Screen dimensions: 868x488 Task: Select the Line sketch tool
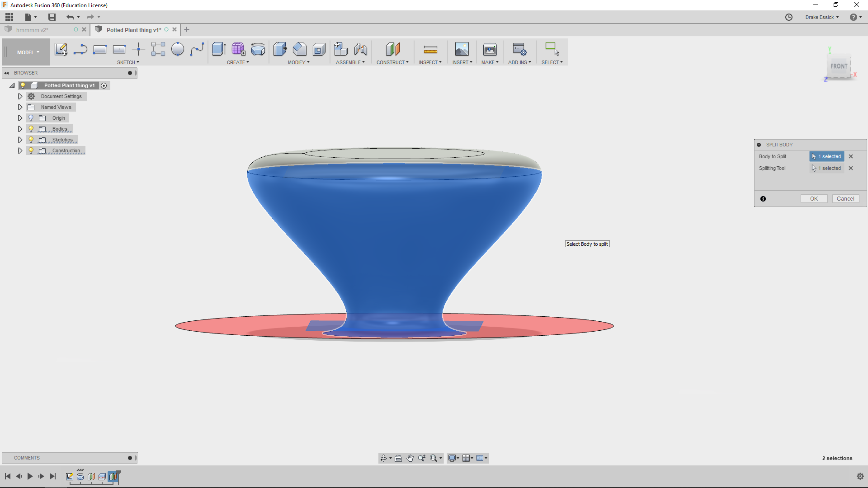tap(80, 49)
